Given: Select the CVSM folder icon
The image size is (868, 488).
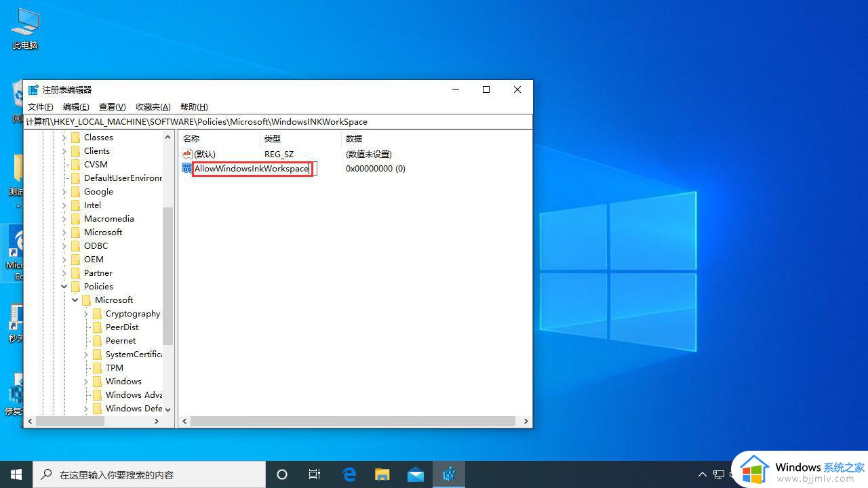Looking at the screenshot, I should click(75, 165).
